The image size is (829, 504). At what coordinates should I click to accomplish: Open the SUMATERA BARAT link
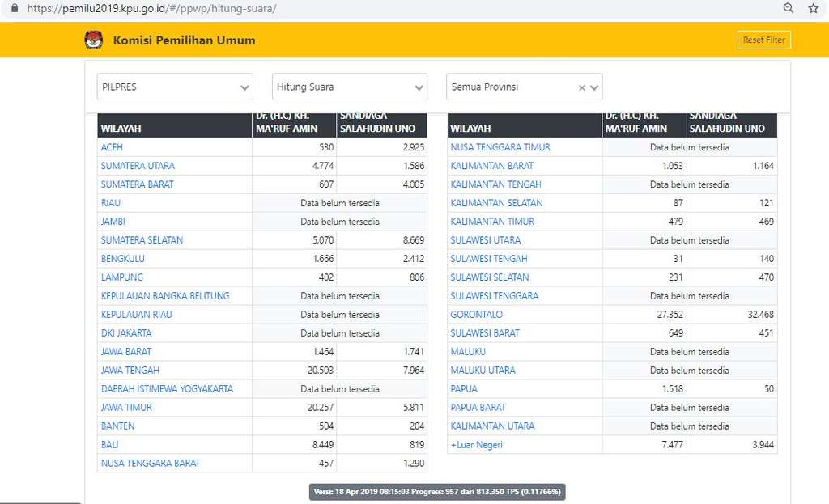point(137,184)
